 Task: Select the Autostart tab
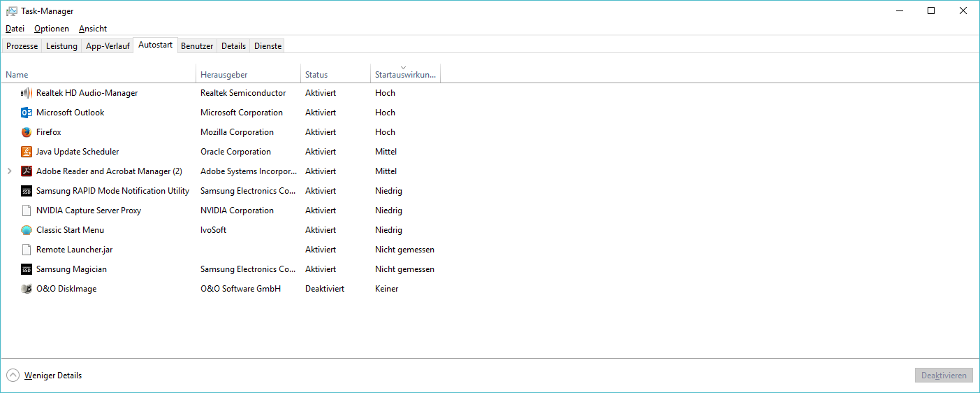click(155, 45)
